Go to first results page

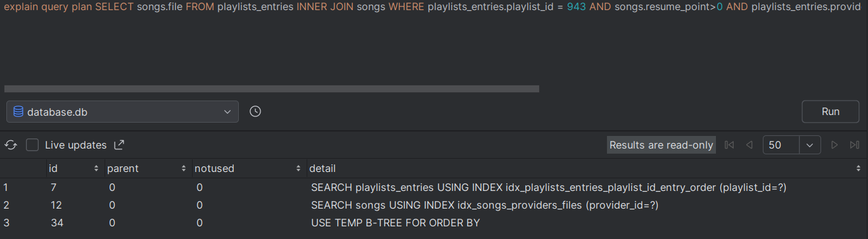(729, 145)
